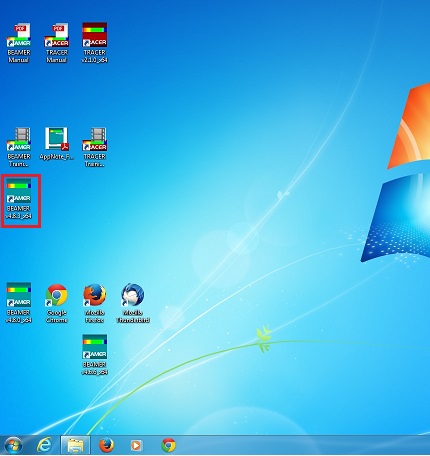Open the BEAMER Manual PDF shortcut
Screen dimensions: 430x456
pyautogui.click(x=19, y=43)
